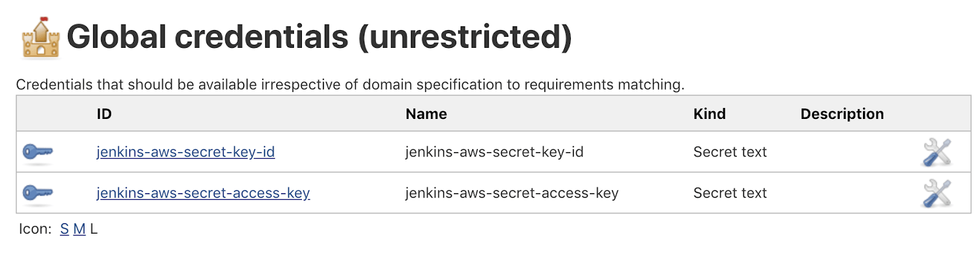This screenshot has width=980, height=260.
Task: Click the castle icon beside Global credentials
Action: coord(40,37)
